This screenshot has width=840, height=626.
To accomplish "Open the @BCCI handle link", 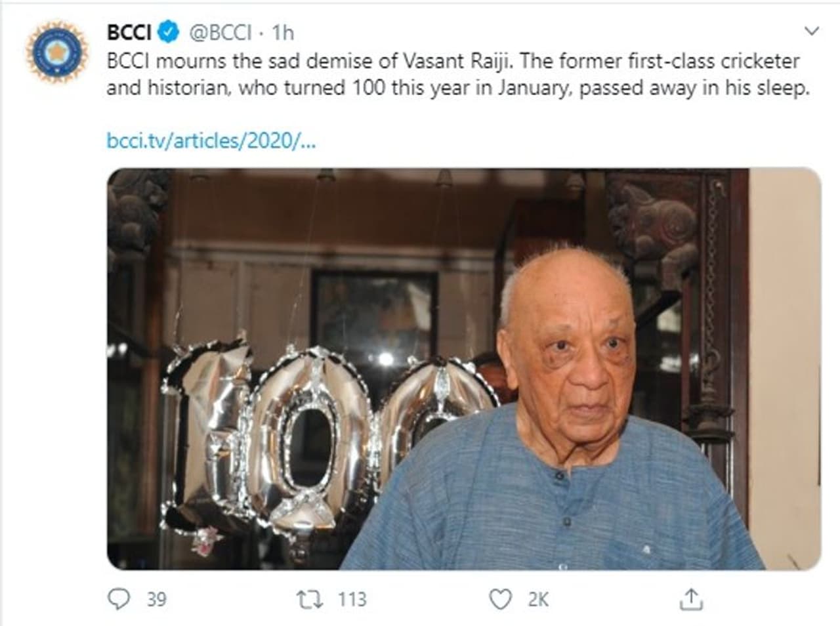I will (x=220, y=31).
